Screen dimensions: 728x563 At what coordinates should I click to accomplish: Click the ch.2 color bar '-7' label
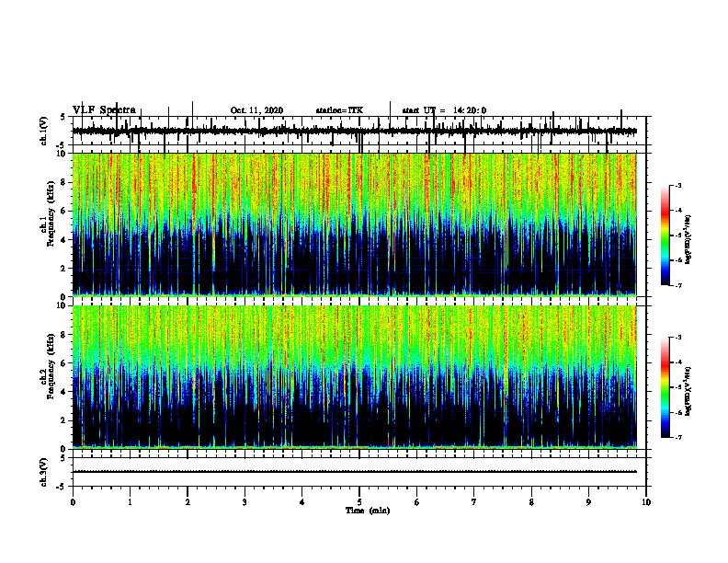678,437
